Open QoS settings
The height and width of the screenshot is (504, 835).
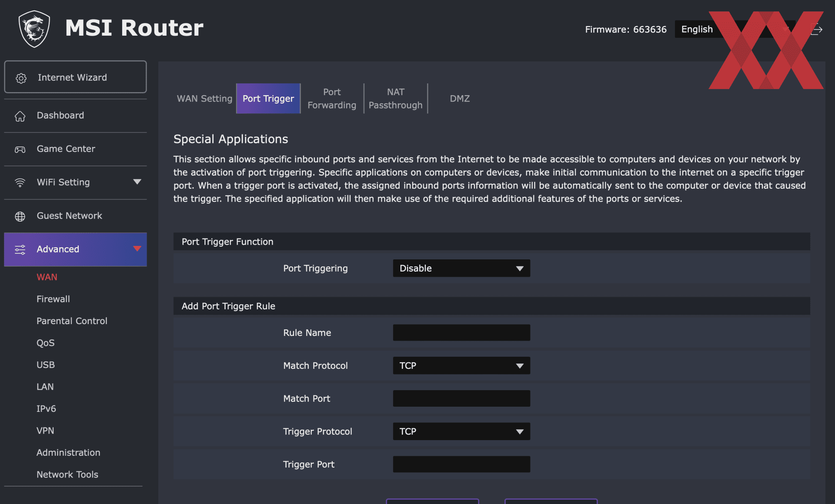pos(46,343)
